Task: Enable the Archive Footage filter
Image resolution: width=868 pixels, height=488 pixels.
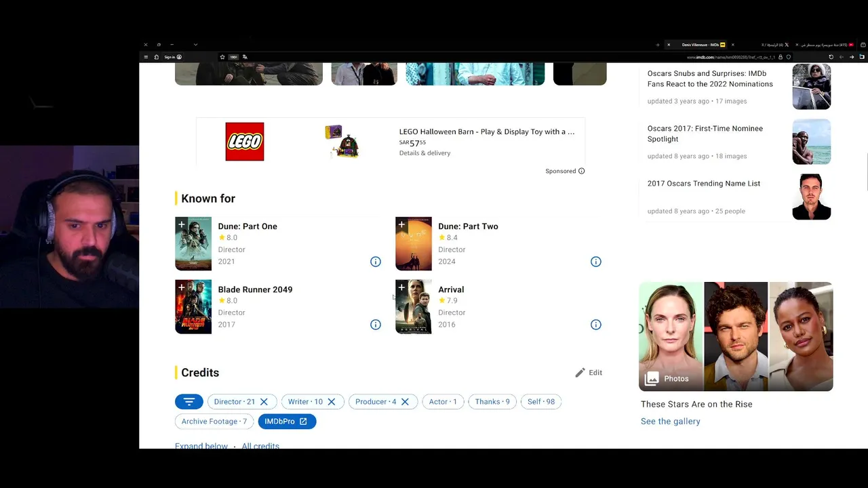Action: tap(214, 422)
